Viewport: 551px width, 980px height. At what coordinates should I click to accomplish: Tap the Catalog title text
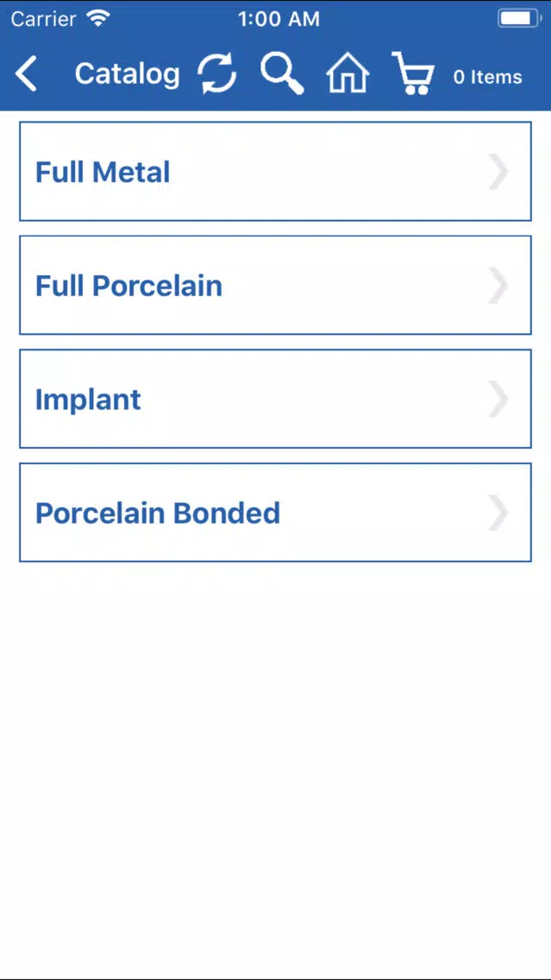click(128, 74)
